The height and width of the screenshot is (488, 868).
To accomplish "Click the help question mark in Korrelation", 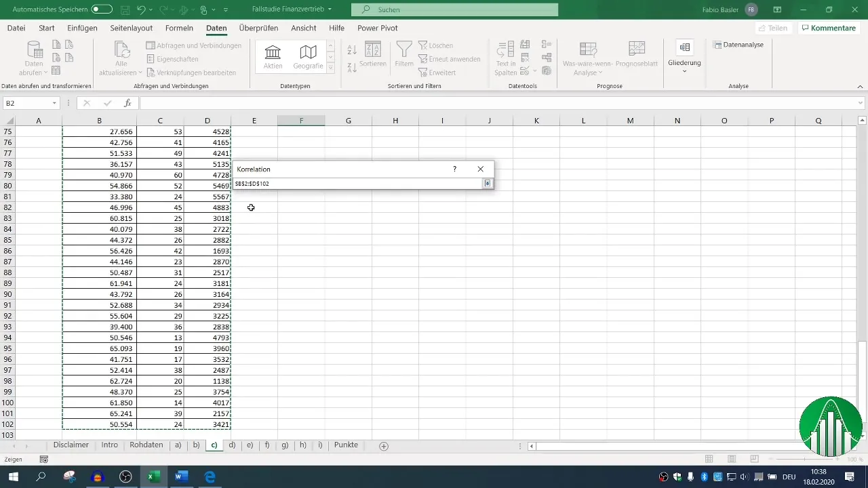I will coord(454,169).
